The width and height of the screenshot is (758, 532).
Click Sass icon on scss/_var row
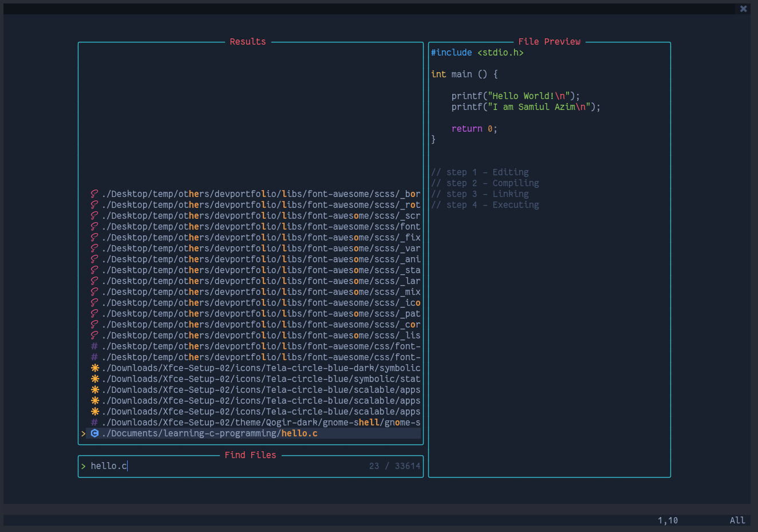pos(94,249)
